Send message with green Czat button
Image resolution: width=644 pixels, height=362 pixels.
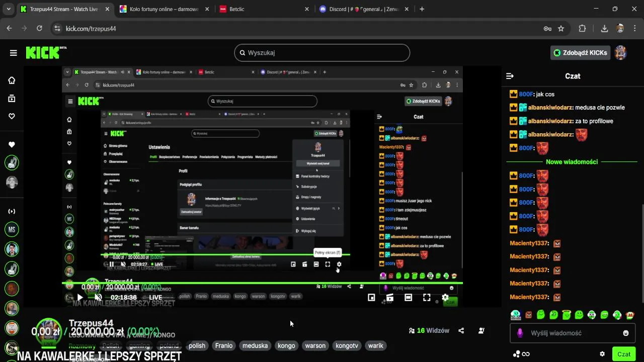624,354
